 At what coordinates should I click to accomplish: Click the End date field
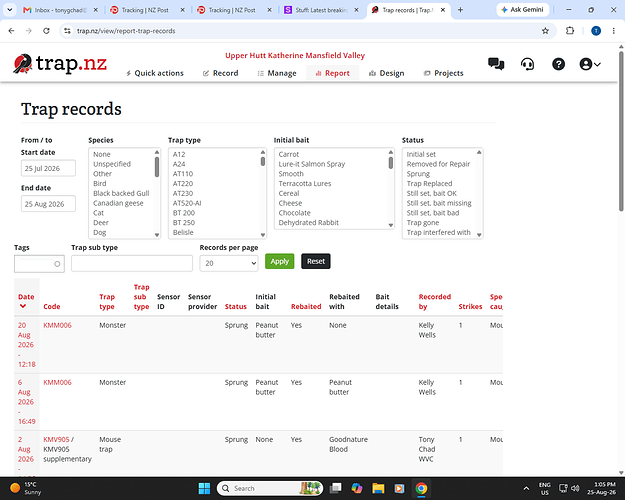tap(48, 204)
